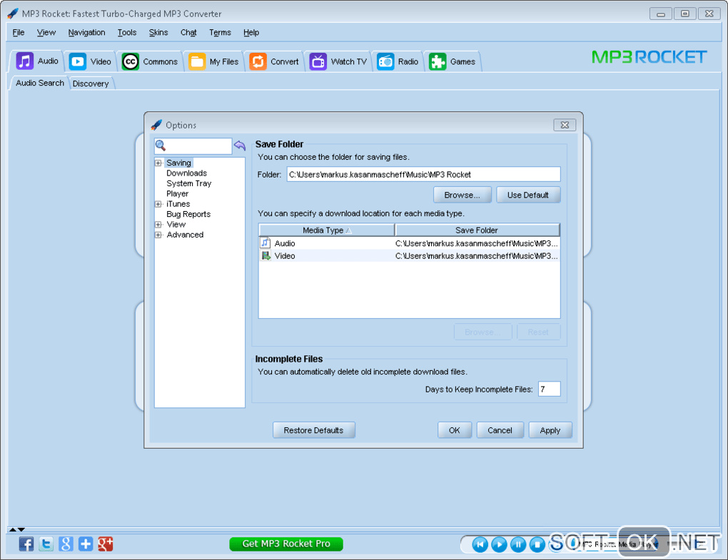Select Bug Reports in the options tree
The height and width of the screenshot is (560, 728).
tap(188, 214)
